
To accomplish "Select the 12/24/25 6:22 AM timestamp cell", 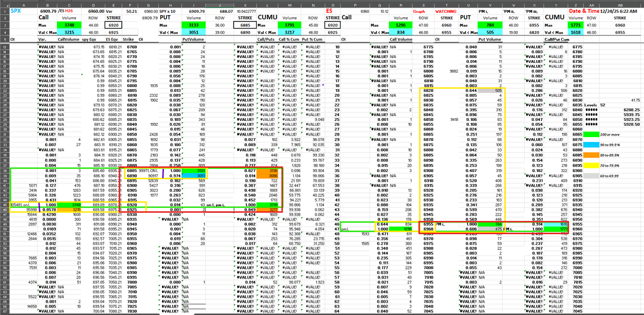I will coord(621,11).
